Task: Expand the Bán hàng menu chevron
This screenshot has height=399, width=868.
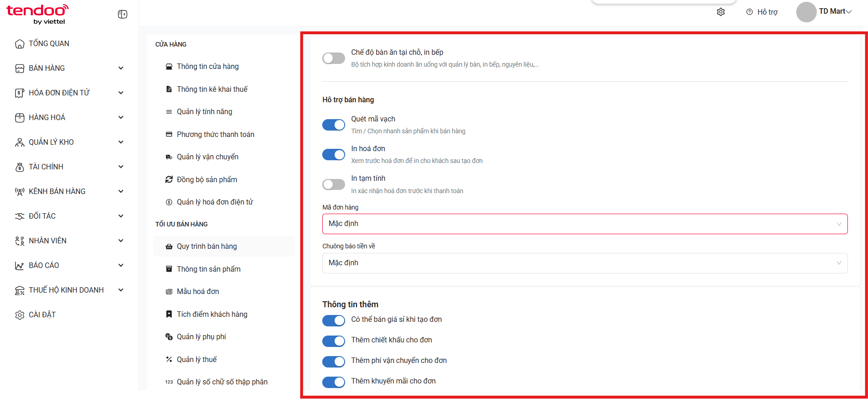Action: [x=121, y=68]
